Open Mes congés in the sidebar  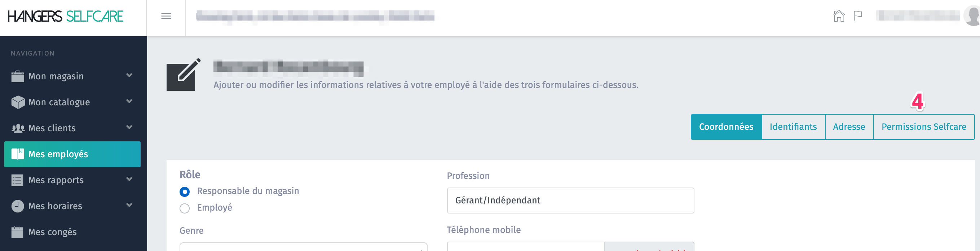coord(53,232)
